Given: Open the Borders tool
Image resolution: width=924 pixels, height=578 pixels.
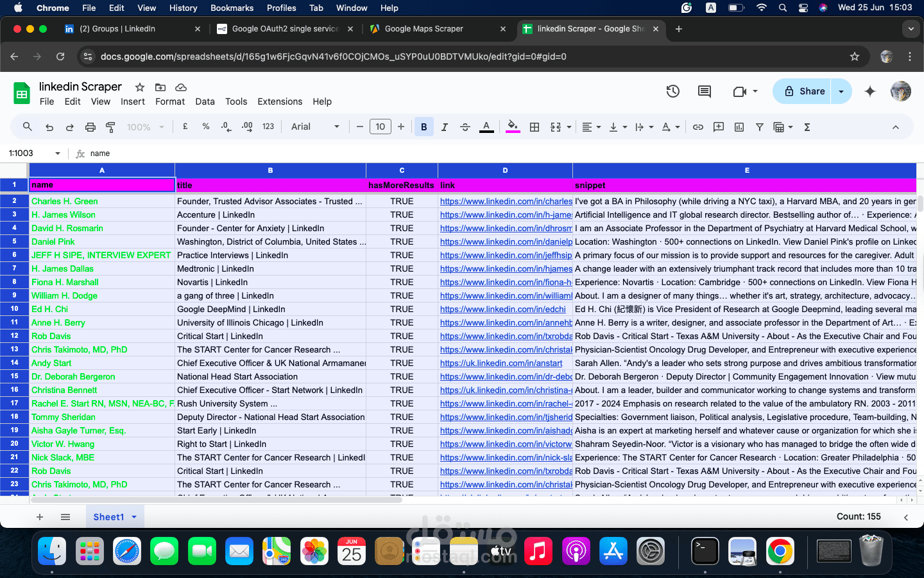Looking at the screenshot, I should coord(535,127).
